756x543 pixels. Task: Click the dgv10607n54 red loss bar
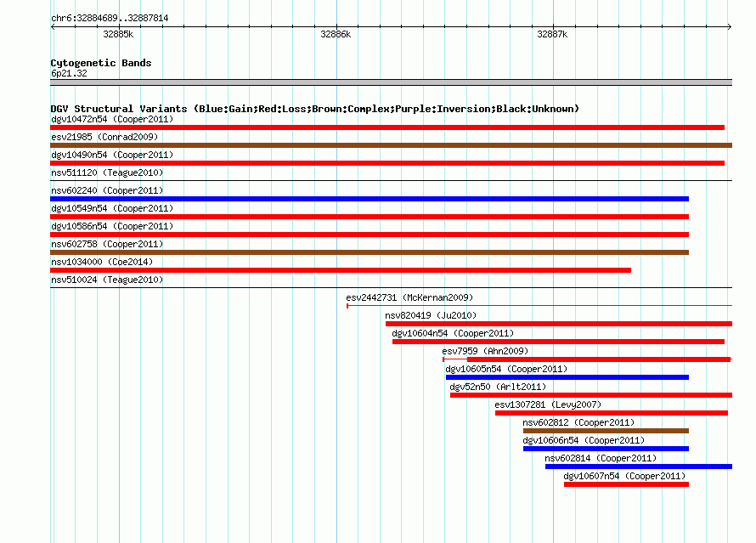tap(626, 484)
